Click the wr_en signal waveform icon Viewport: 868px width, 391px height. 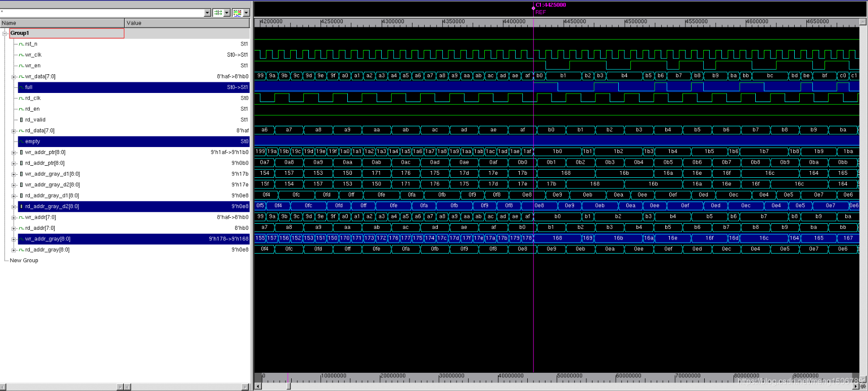[x=21, y=66]
